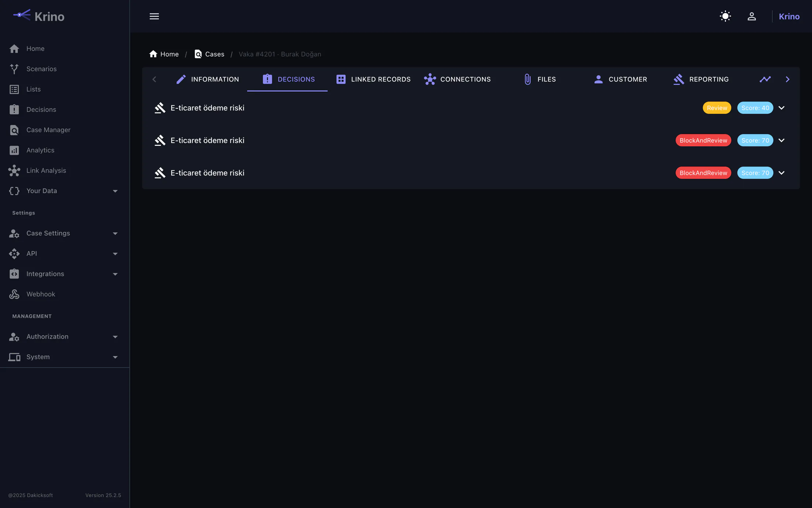
Task: Open Analytics in the sidebar
Action: pyautogui.click(x=65, y=150)
